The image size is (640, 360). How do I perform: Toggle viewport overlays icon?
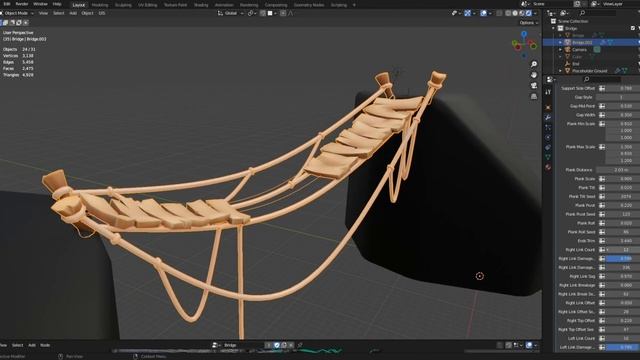[x=484, y=13]
